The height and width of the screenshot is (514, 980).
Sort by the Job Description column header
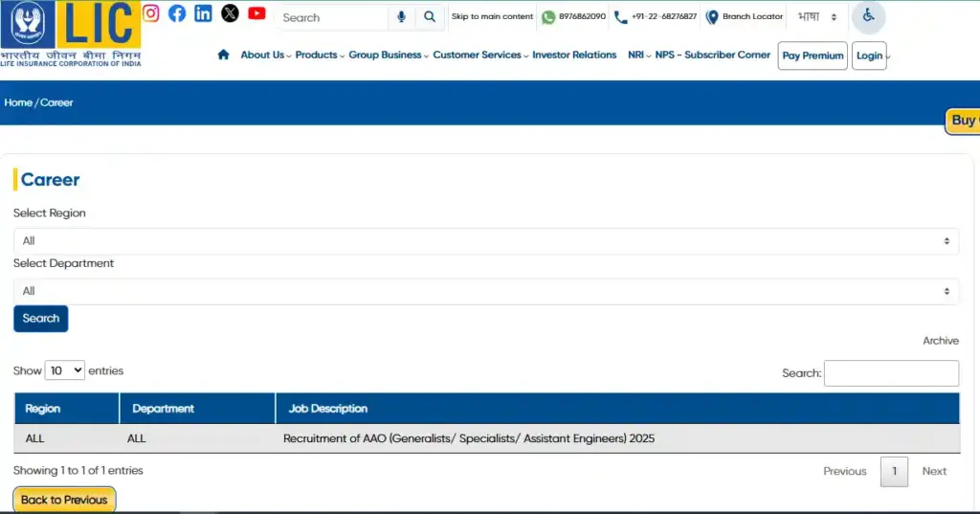617,409
